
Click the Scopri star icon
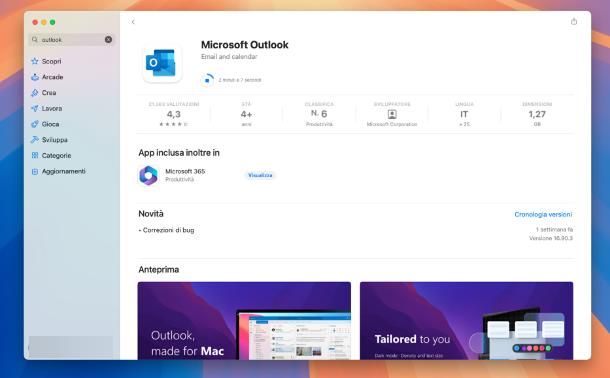35,61
